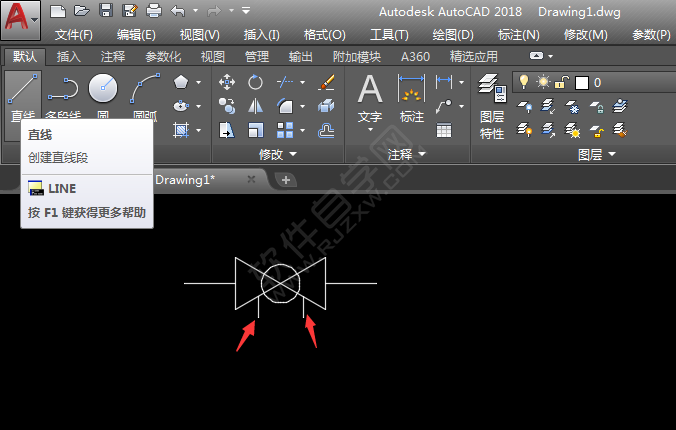Select the Erase tool
This screenshot has height=430, width=676.
pyautogui.click(x=326, y=82)
